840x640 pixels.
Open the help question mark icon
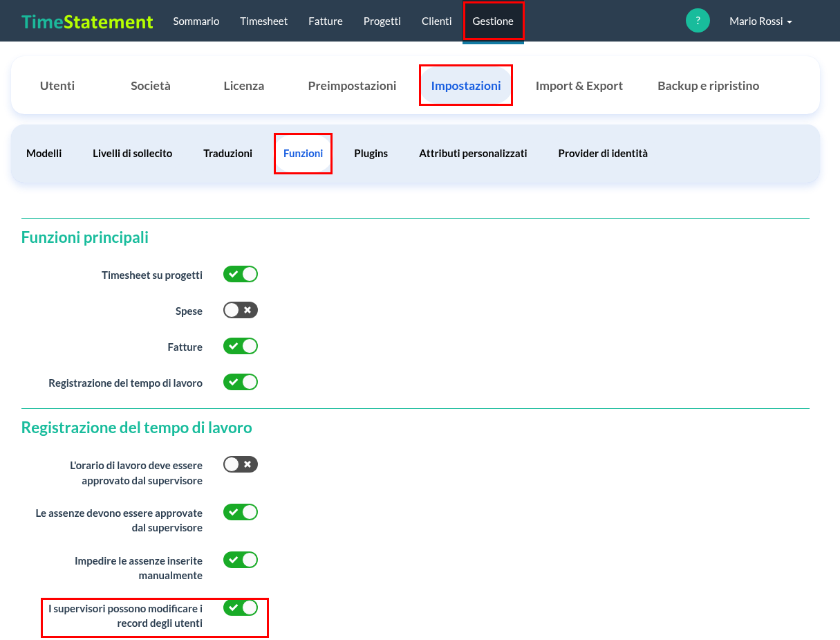[698, 21]
